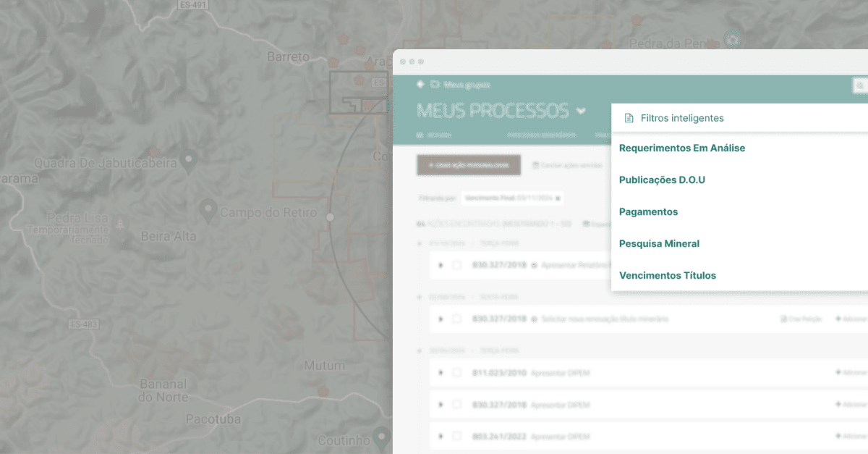Expand the row for process 803.241/2022
The height and width of the screenshot is (454, 868).
coord(441,436)
